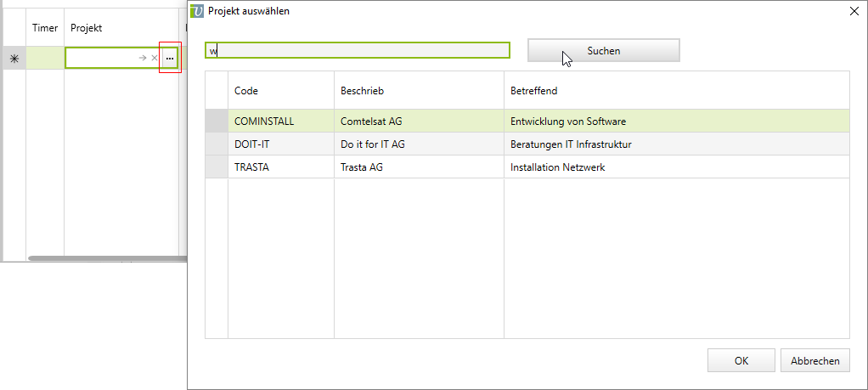This screenshot has width=868, height=390.
Task: Click the arrow icon in the Projekt field
Action: [143, 58]
